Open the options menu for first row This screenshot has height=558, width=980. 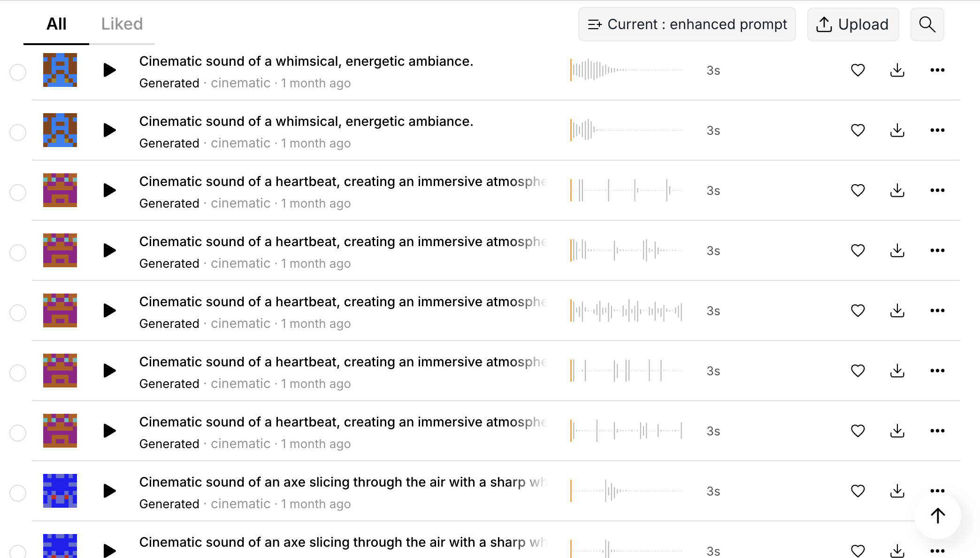[937, 70]
